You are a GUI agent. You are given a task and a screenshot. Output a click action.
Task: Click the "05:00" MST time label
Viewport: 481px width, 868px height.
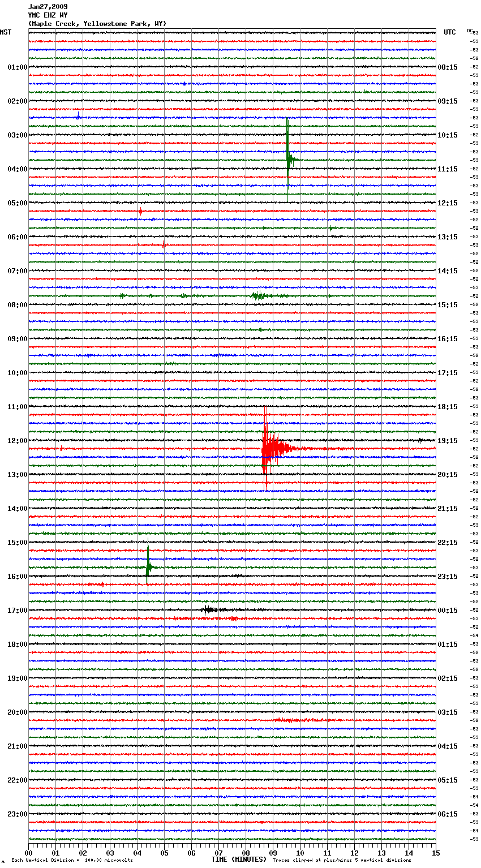tap(18, 203)
